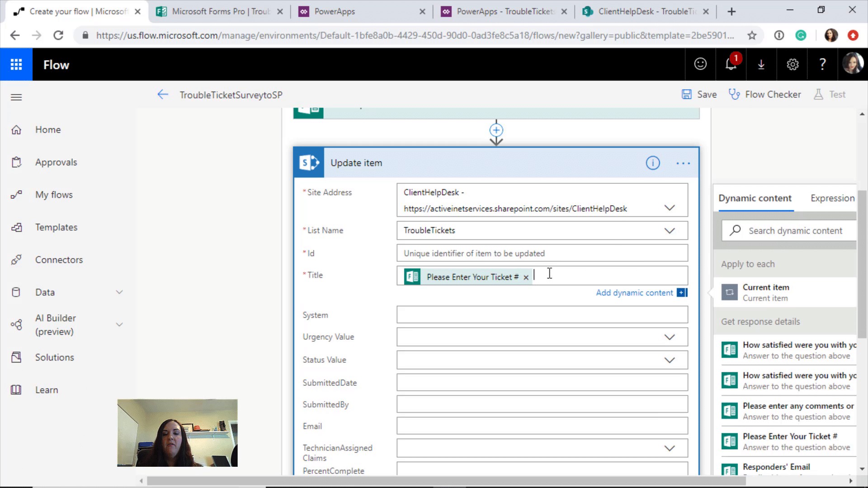
Task: Click Add dynamic content link
Action: coord(634,293)
